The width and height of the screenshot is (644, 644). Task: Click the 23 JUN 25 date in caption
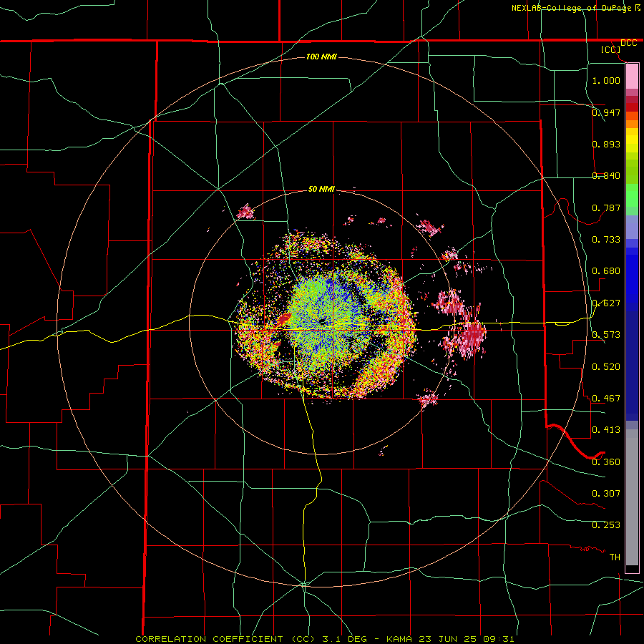point(447,639)
